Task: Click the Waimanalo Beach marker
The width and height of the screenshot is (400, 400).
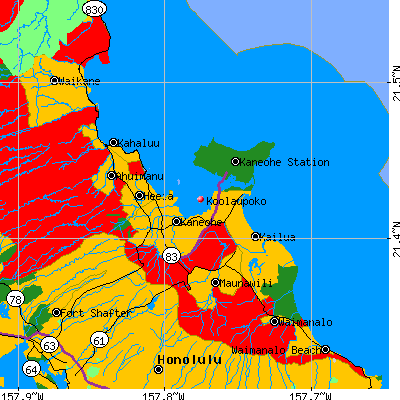Action: [x=325, y=349]
